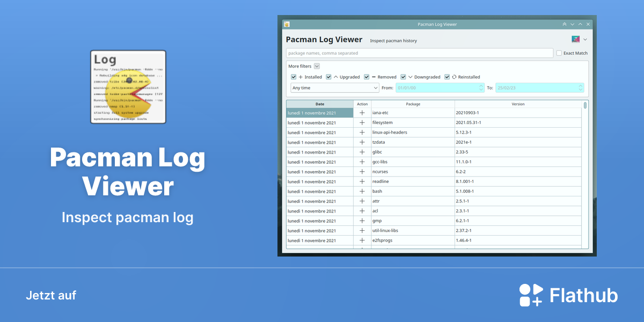
Task: Toggle the Exact Match checkbox
Action: (x=559, y=53)
